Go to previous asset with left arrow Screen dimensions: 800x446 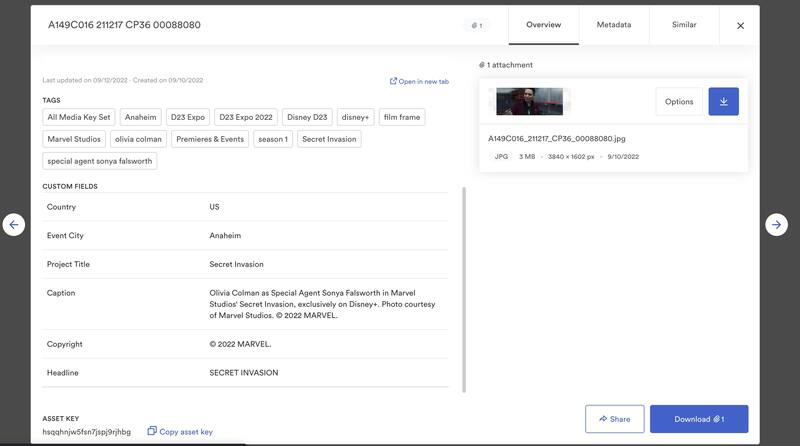click(13, 225)
